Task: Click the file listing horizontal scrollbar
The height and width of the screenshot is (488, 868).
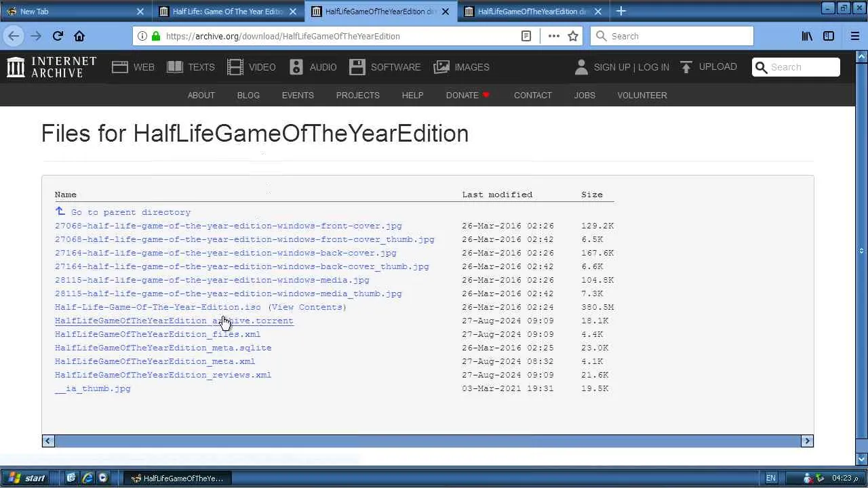Action: [x=427, y=441]
